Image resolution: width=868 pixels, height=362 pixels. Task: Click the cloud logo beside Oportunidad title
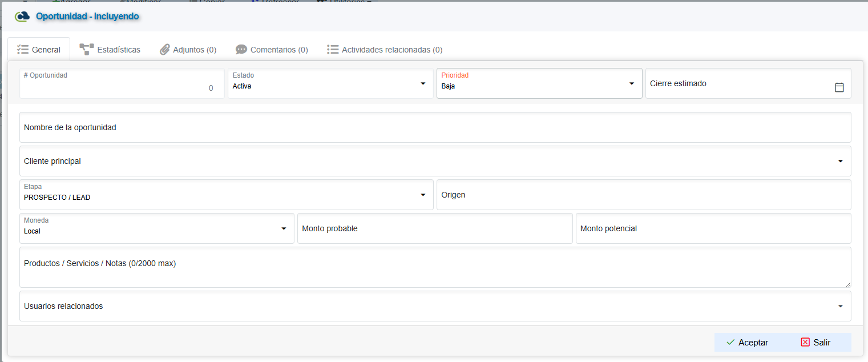pyautogui.click(x=22, y=17)
